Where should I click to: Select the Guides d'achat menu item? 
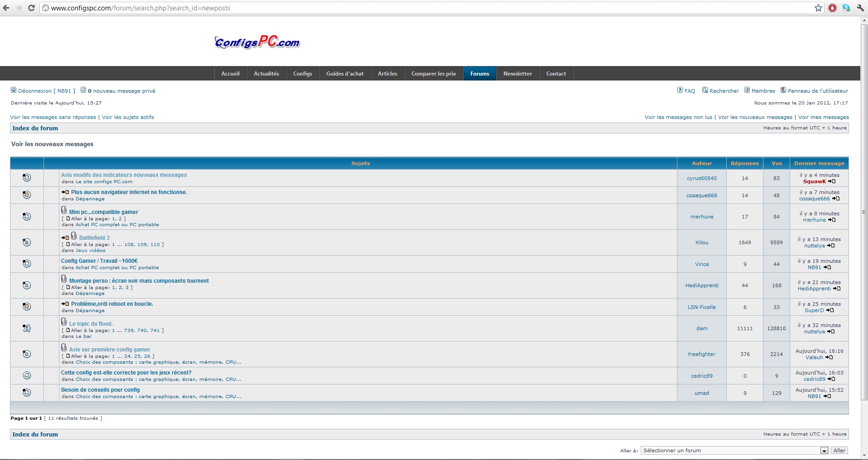[345, 74]
